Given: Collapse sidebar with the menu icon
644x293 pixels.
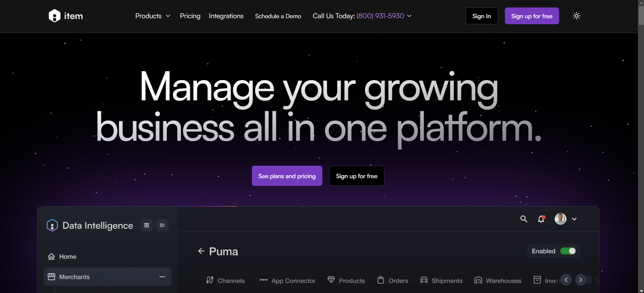Looking at the screenshot, I should point(162,225).
